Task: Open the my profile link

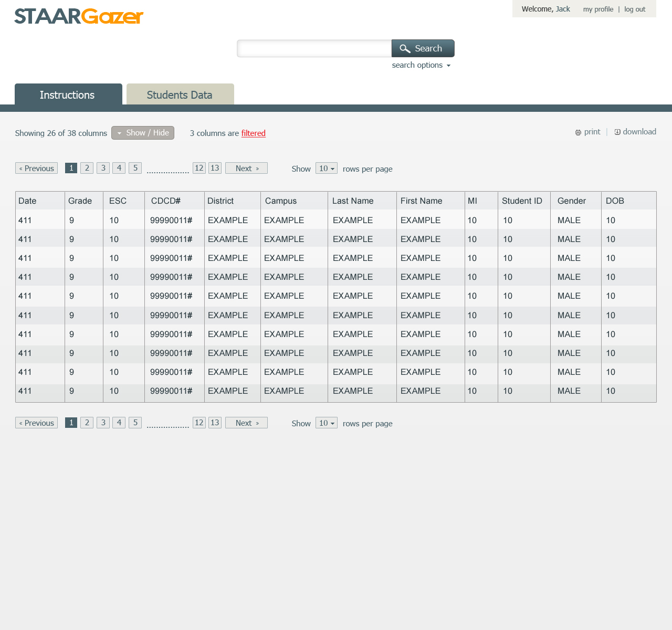Action: click(598, 9)
